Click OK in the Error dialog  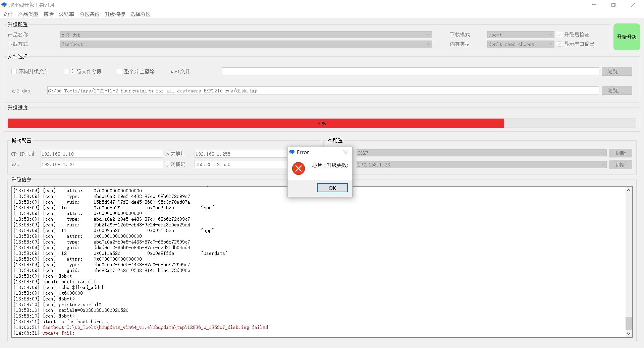click(332, 188)
